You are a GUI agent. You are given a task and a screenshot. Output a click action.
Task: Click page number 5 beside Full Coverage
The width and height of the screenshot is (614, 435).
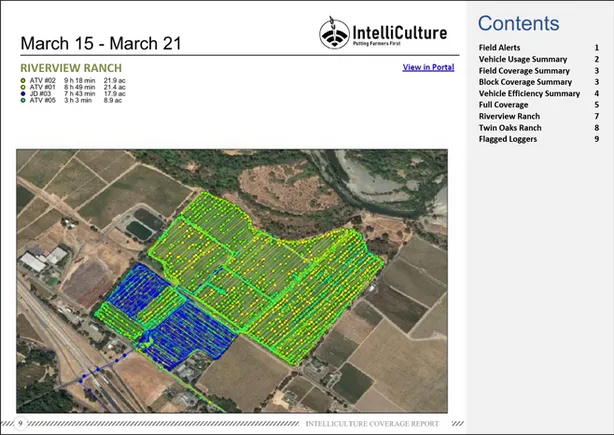click(597, 105)
